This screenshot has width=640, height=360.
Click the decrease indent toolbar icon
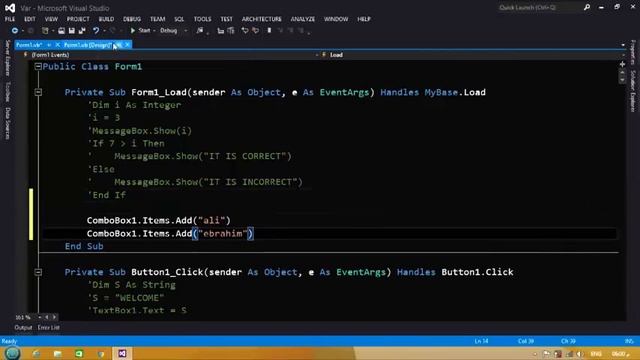221,31
